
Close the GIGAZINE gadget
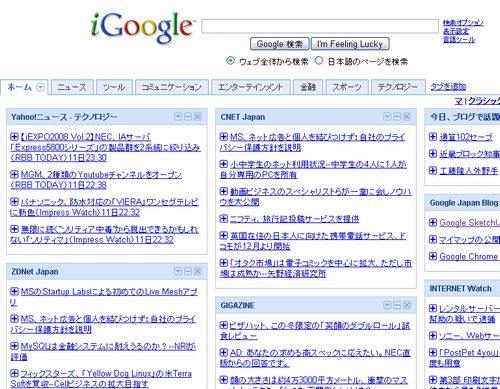(x=407, y=305)
